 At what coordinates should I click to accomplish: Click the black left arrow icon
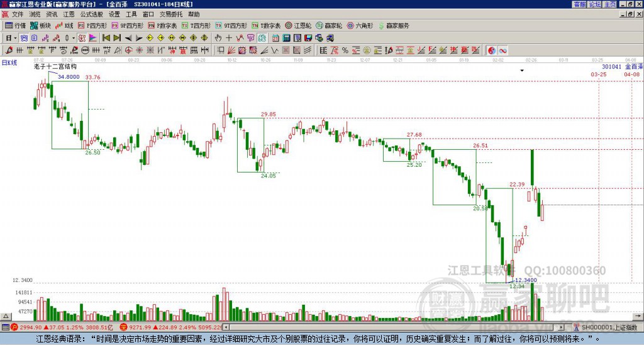click(128, 38)
